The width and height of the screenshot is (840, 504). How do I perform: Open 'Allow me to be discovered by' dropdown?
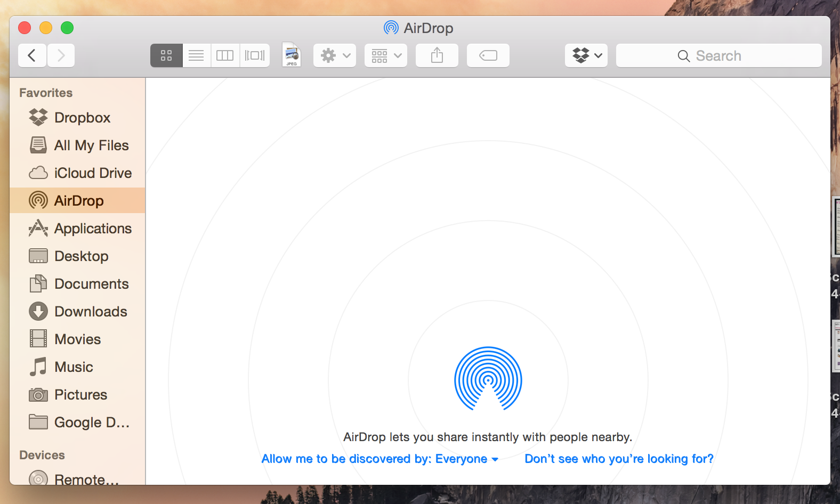380,459
